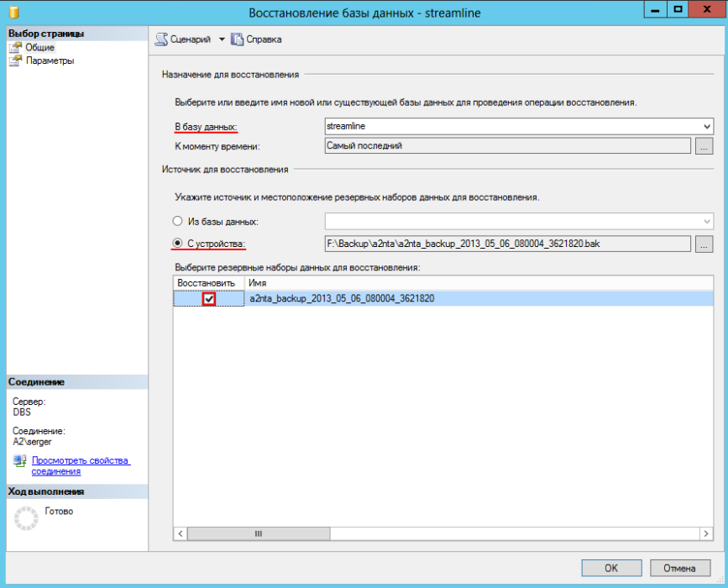Click the DBS server name text
Viewport: 728px width, 588px height.
pos(22,412)
